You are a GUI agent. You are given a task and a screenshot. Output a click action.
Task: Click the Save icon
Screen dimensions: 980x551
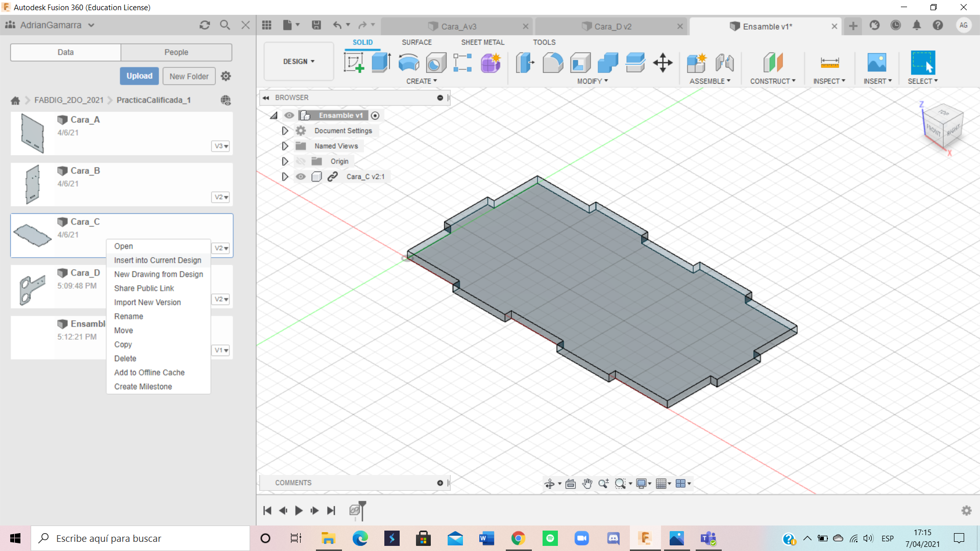pyautogui.click(x=316, y=25)
